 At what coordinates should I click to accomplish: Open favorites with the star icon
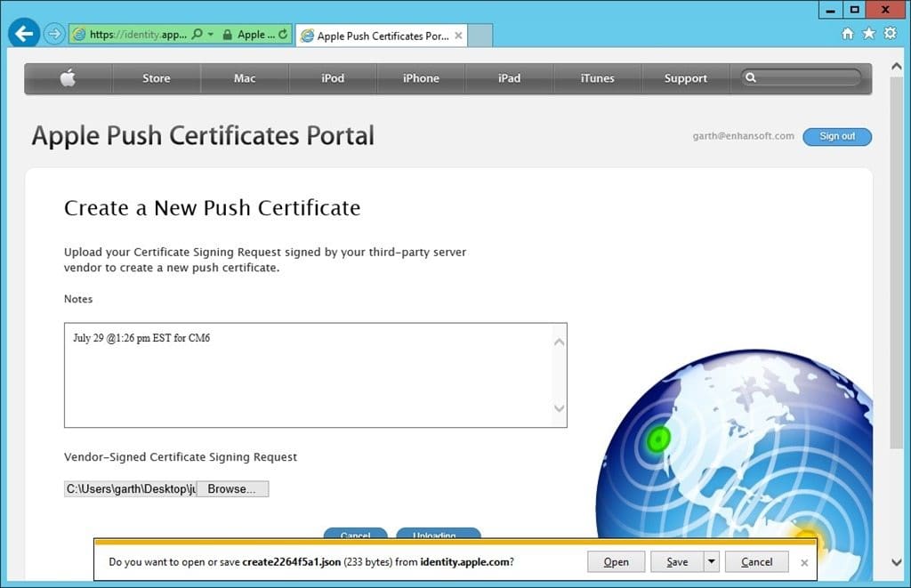(868, 34)
